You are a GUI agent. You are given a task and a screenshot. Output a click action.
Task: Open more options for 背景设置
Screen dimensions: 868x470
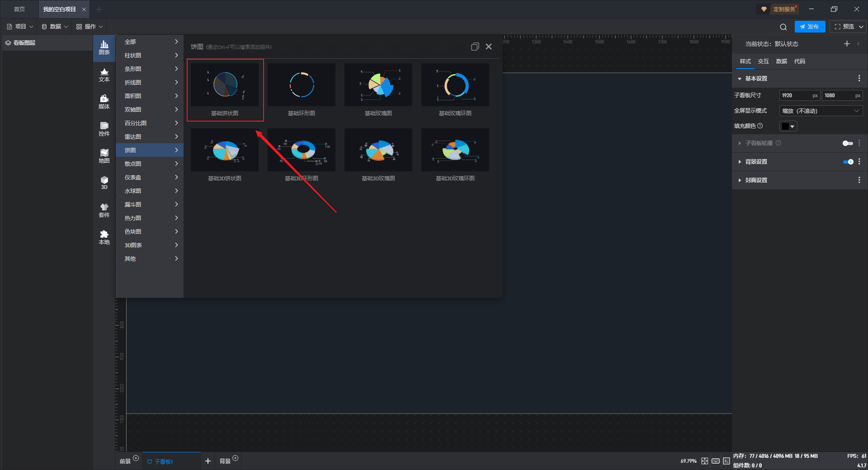(x=859, y=162)
